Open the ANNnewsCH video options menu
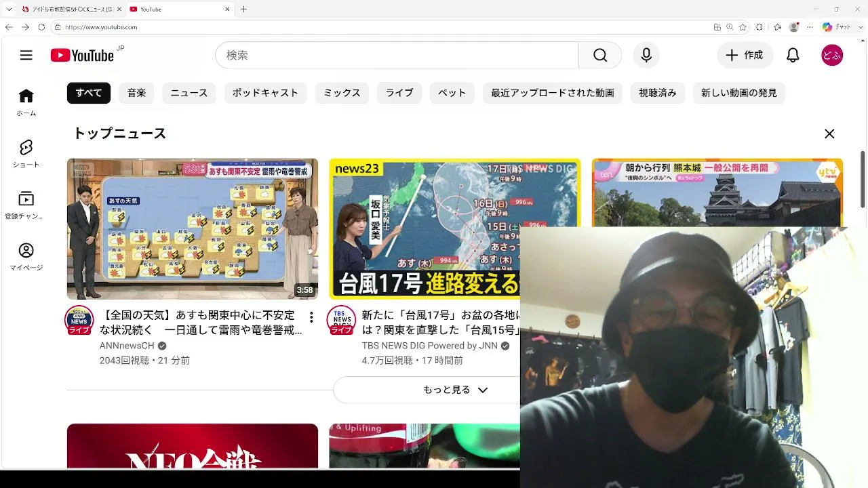This screenshot has width=868, height=488. (x=311, y=317)
